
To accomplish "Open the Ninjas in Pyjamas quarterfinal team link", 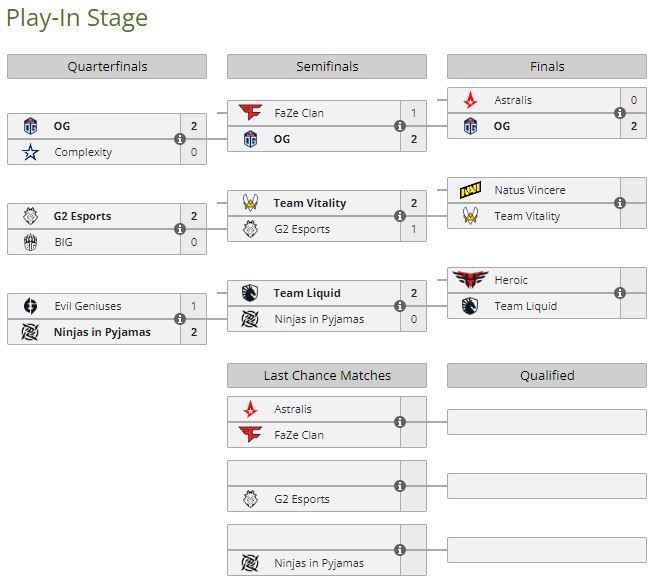I will 103,332.
